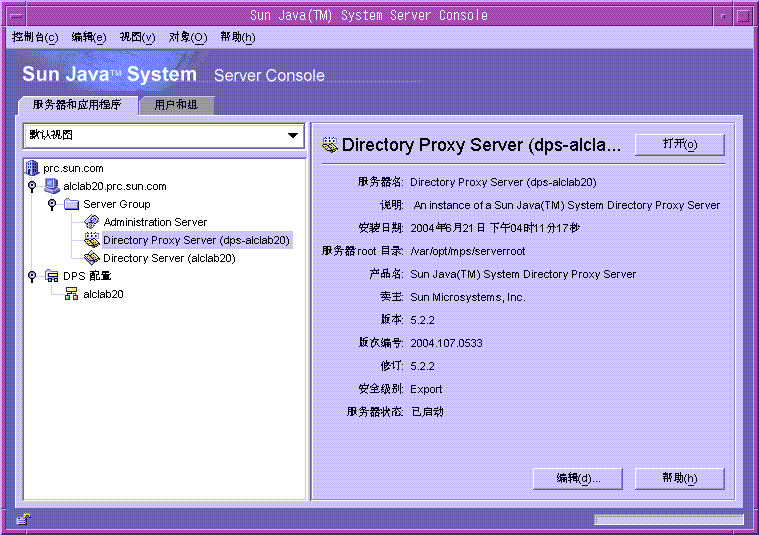
Task: Click the alclab20 network configuration icon
Action: pyautogui.click(x=72, y=294)
